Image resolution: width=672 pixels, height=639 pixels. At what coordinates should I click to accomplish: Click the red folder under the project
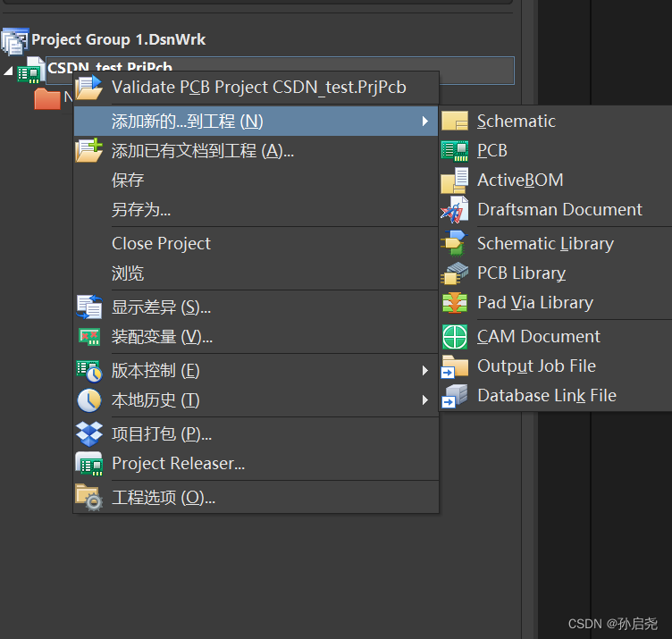pos(47,99)
